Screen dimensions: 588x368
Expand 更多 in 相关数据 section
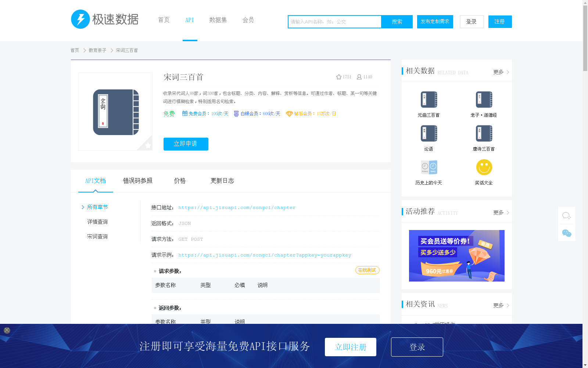pyautogui.click(x=501, y=72)
